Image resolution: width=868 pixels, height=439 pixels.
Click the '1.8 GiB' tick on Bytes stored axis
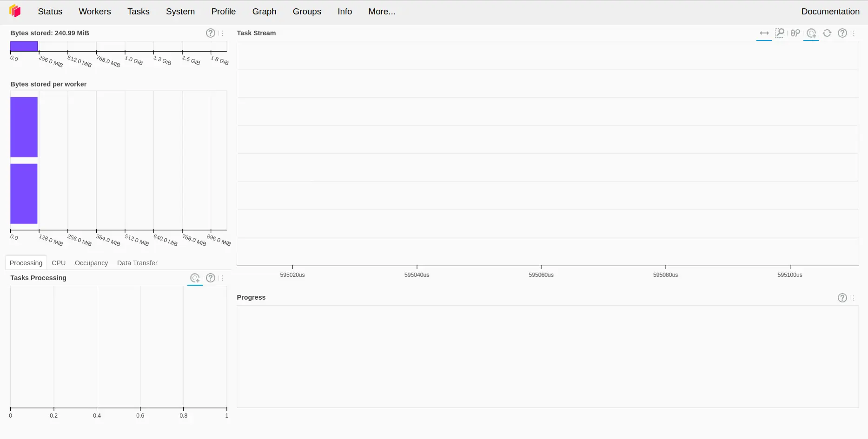[219, 60]
